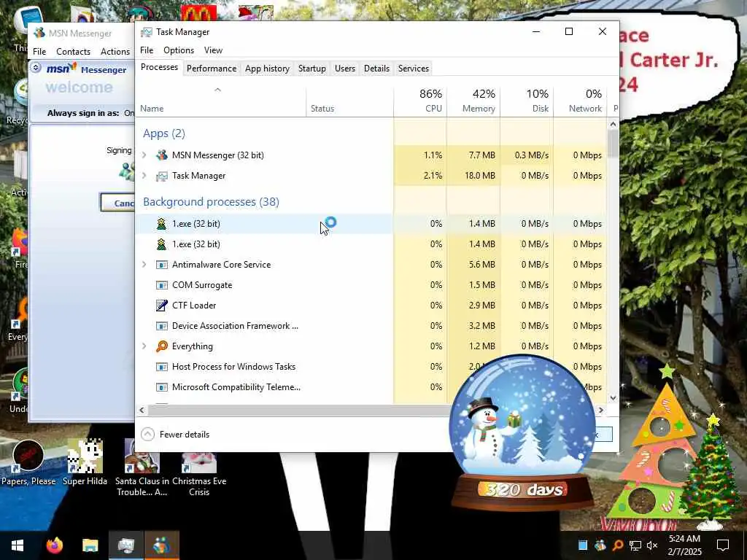Click the Status column header
This screenshot has width=747, height=560.
click(349, 101)
